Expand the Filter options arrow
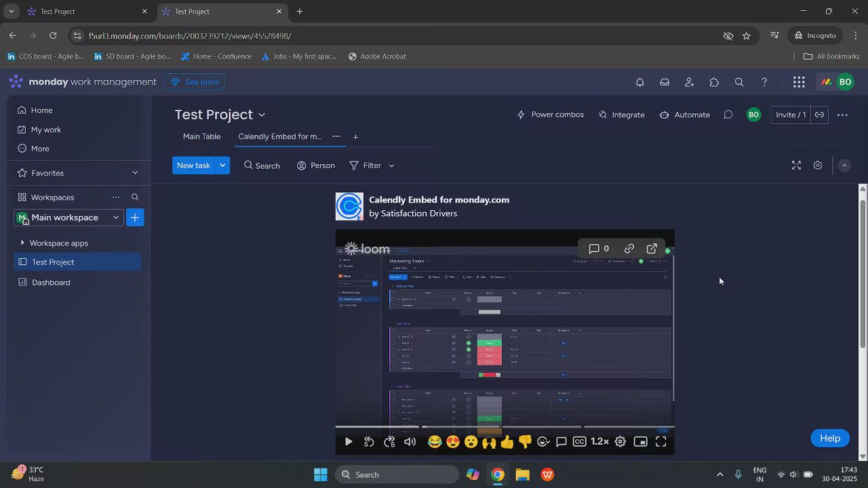The image size is (868, 488). pos(391,165)
